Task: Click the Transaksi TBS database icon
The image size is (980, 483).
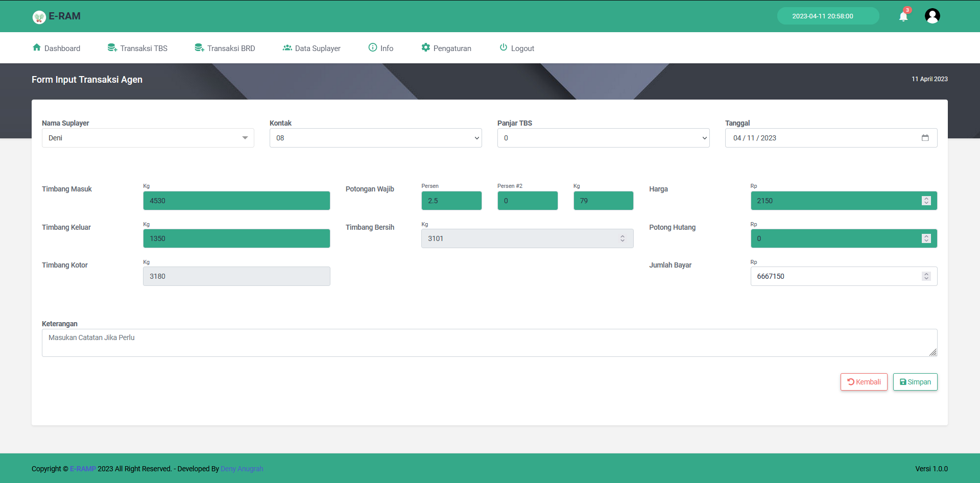Action: pos(111,47)
